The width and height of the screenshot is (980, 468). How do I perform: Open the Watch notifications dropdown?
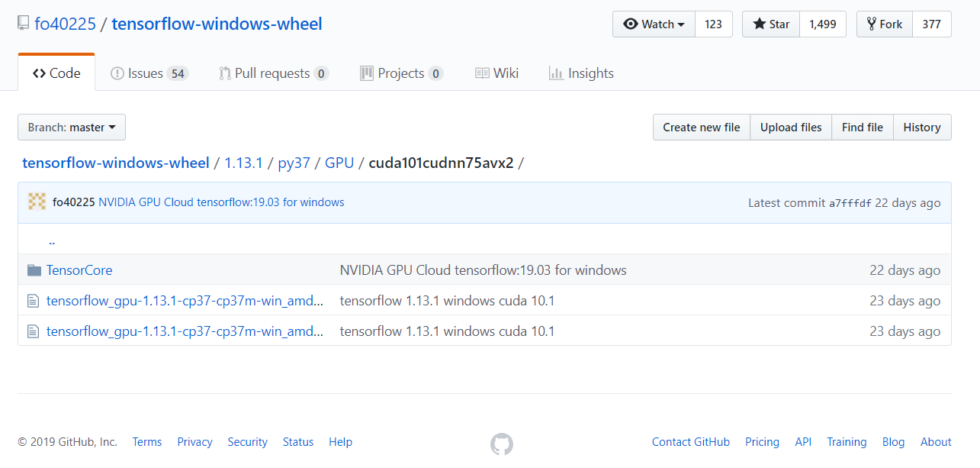pos(654,24)
